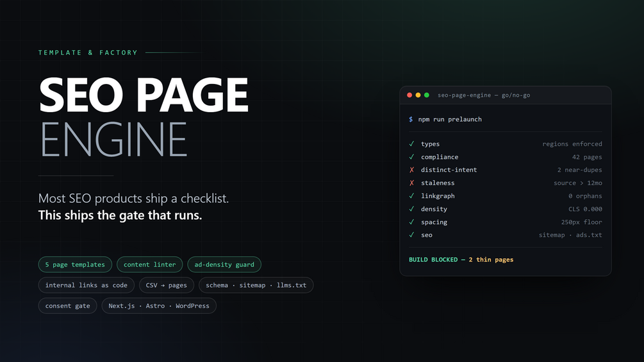
Task: Click the red close dot in terminal window
Action: tap(409, 95)
